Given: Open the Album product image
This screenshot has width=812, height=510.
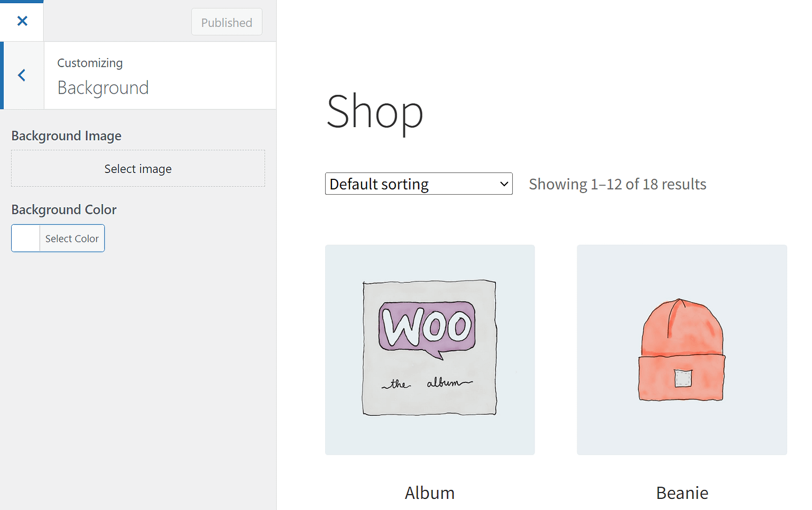Looking at the screenshot, I should [x=429, y=349].
